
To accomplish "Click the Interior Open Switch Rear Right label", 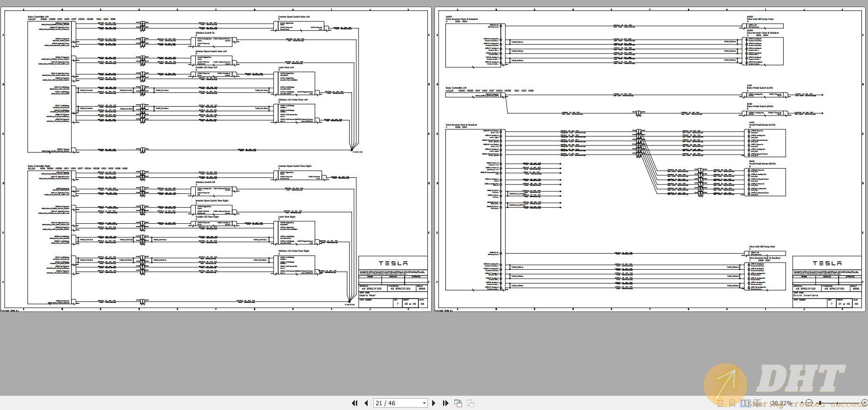I will (212, 200).
